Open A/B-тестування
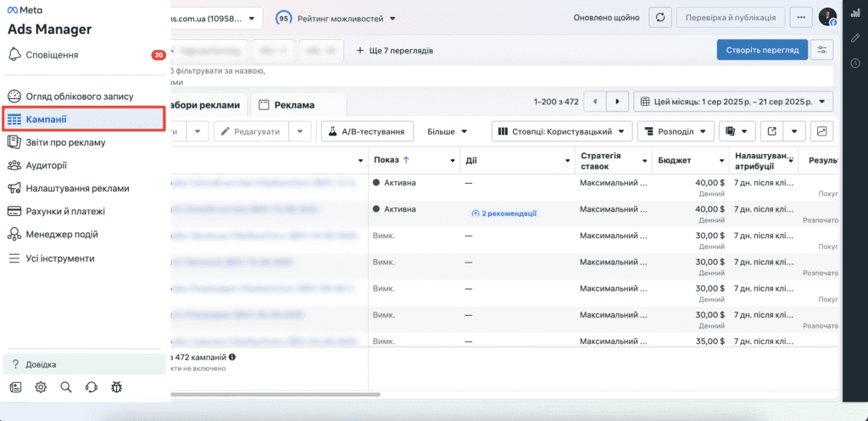This screenshot has height=421, width=868. click(x=368, y=131)
